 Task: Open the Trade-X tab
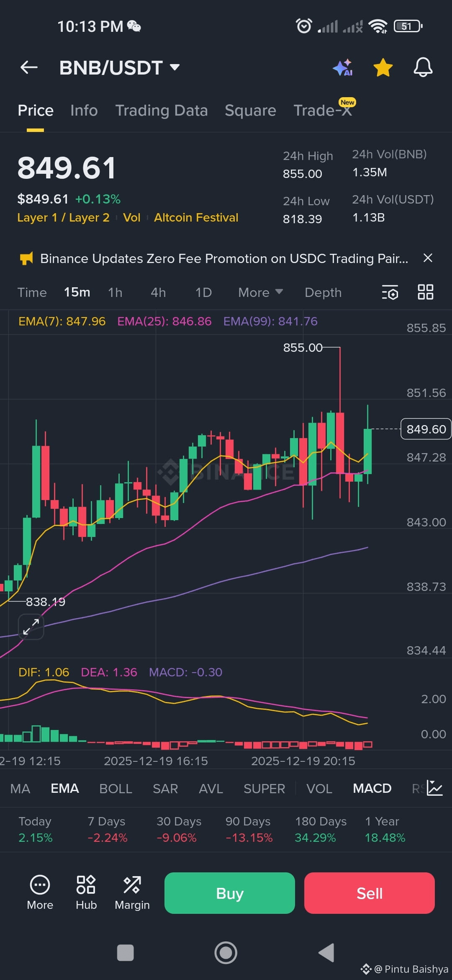[x=323, y=111]
